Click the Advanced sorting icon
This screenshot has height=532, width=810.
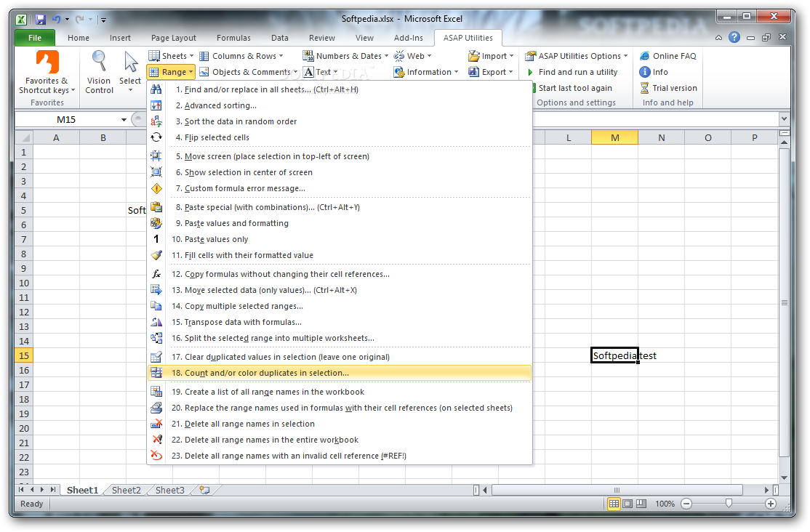156,105
